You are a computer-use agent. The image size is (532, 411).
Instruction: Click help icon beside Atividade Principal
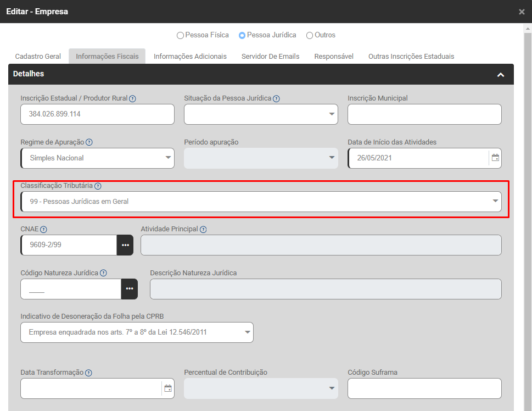203,230
